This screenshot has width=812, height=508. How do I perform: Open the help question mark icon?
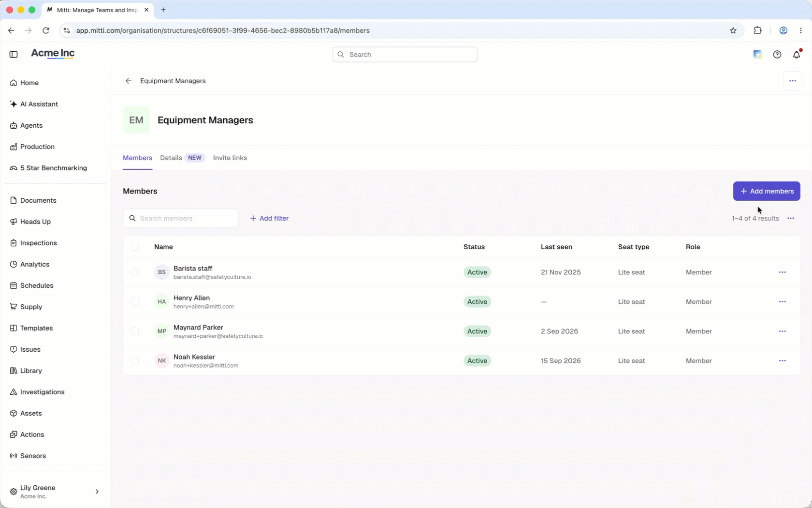[x=777, y=55]
